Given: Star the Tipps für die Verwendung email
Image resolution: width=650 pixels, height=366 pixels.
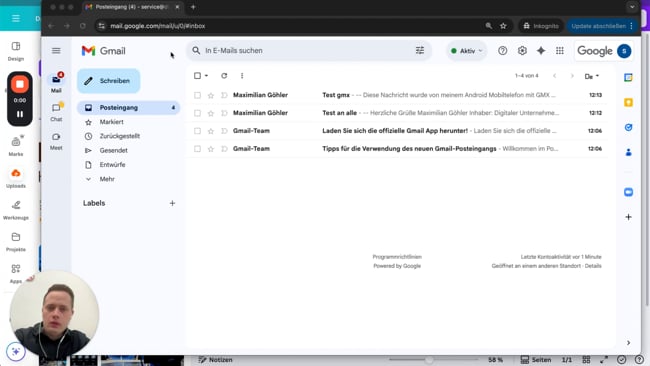Looking at the screenshot, I should tap(211, 149).
